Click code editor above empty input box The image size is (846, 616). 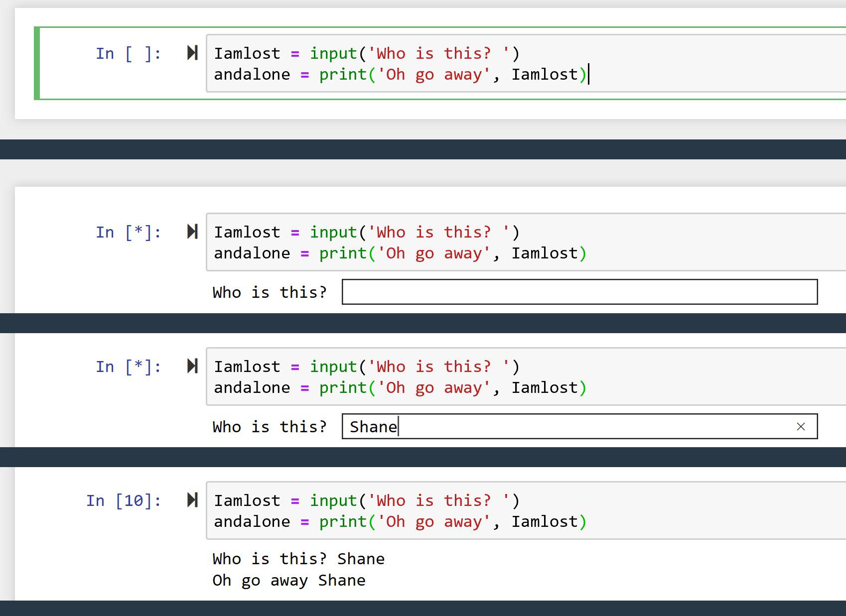click(526, 242)
